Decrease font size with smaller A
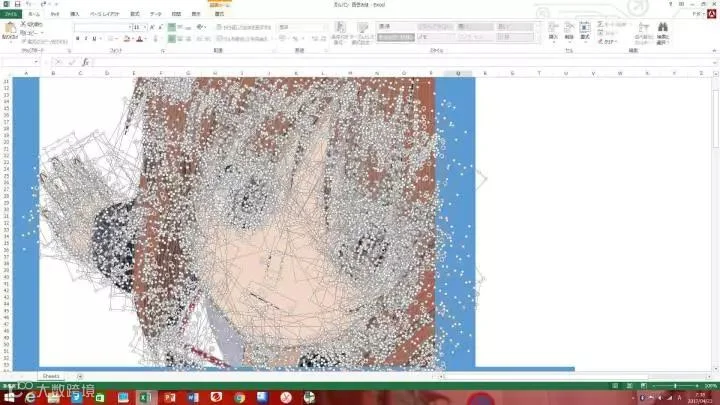The height and width of the screenshot is (405, 720). 160,28
